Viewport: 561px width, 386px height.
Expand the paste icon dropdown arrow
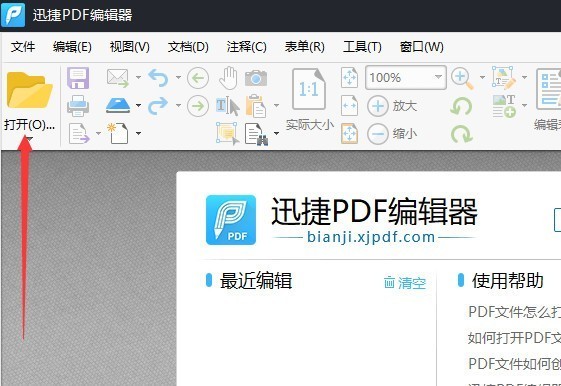[x=276, y=105]
